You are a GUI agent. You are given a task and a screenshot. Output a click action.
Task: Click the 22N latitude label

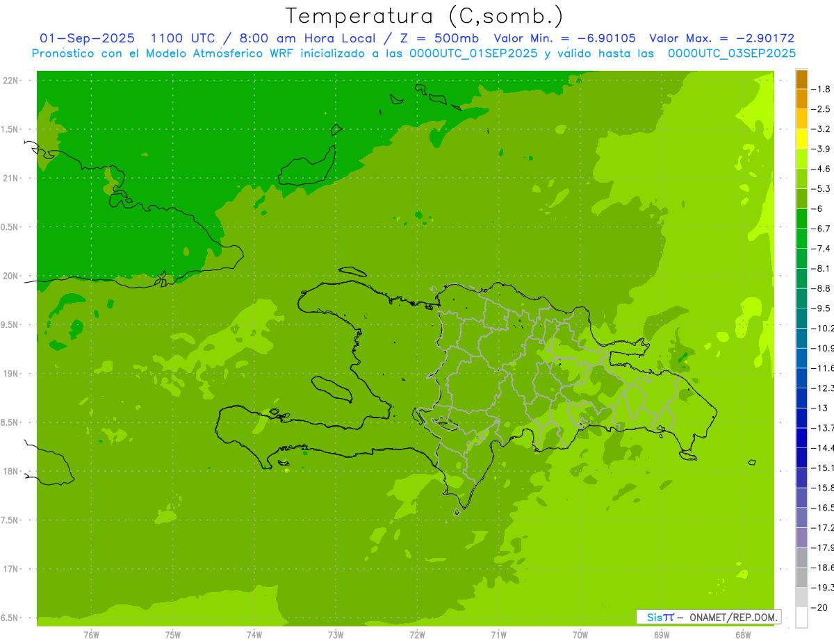coord(11,81)
